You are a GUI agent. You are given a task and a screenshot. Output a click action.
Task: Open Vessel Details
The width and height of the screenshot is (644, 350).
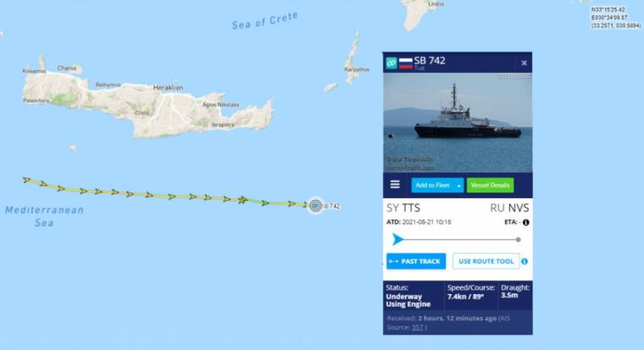[490, 186]
